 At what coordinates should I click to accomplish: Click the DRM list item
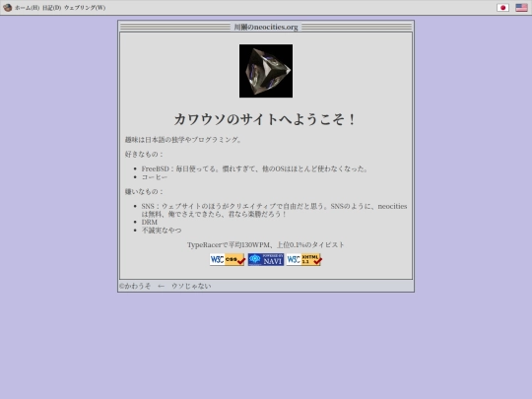(150, 223)
